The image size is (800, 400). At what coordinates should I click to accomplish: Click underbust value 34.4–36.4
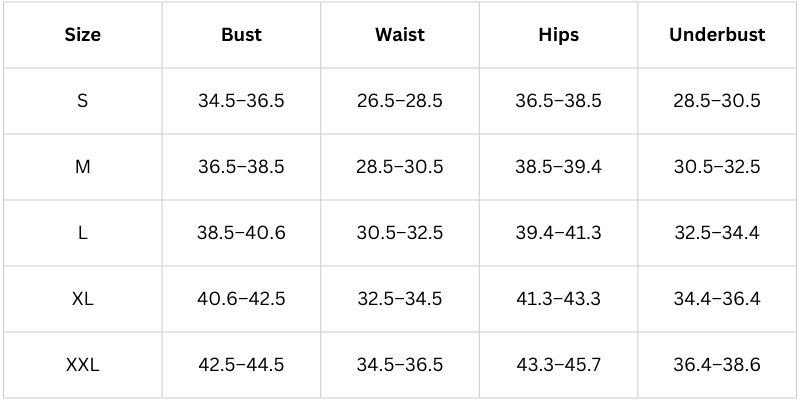click(716, 299)
